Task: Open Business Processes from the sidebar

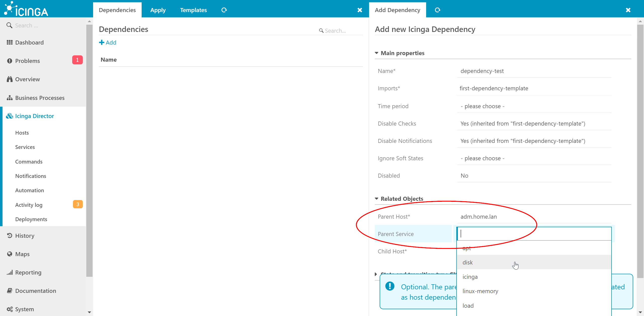Action: tap(40, 98)
